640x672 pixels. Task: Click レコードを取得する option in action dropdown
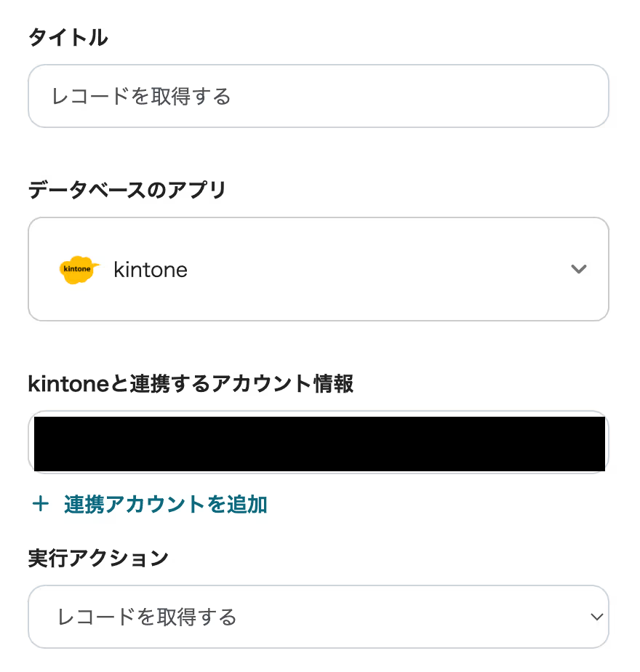pyautogui.click(x=147, y=617)
